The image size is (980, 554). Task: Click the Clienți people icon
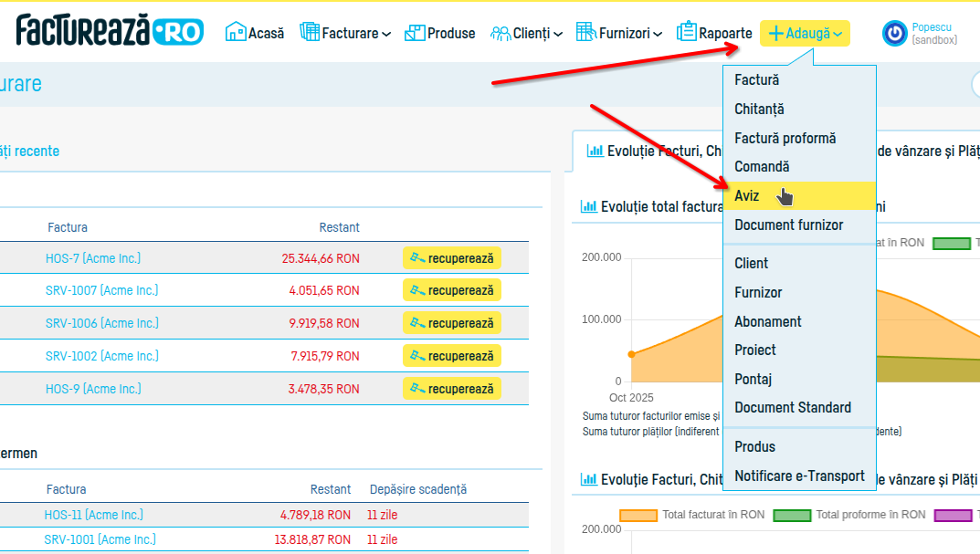click(501, 33)
